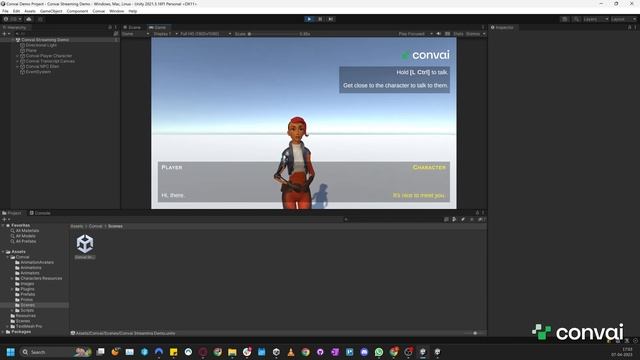The image size is (640, 360).
Task: Click the global search icon beside Layers
Action: [x=576, y=19]
